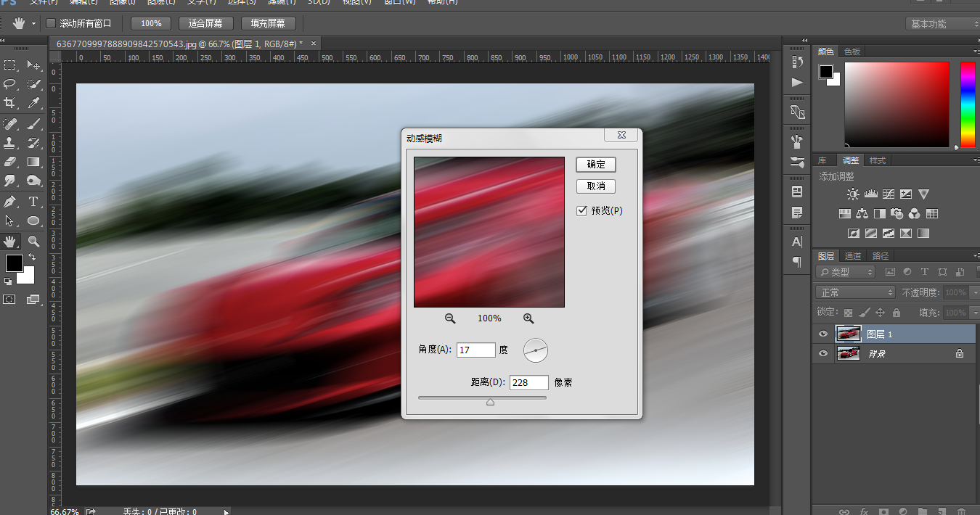Screen dimensions: 980x515
Task: Toggle lock image pixels brush icon
Action: (x=864, y=313)
